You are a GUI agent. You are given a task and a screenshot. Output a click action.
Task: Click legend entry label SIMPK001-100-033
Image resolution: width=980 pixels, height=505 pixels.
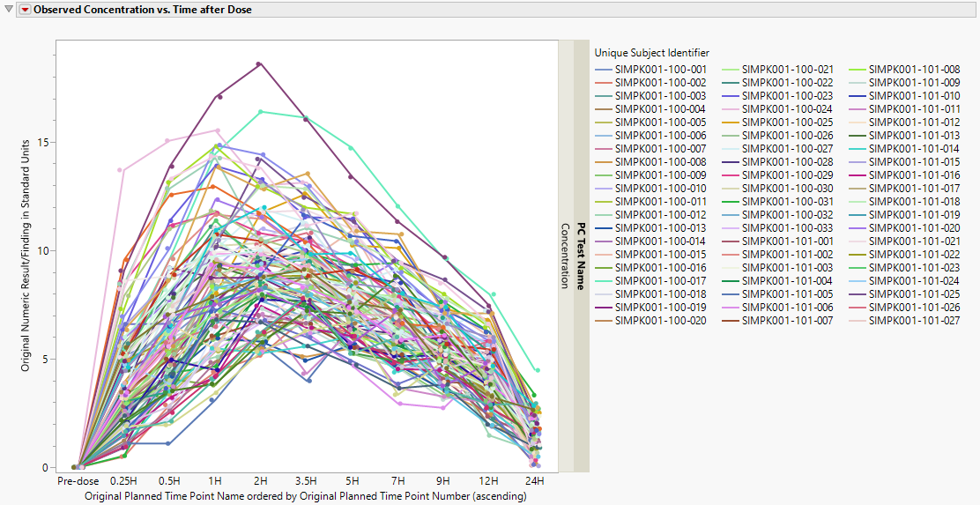(787, 228)
